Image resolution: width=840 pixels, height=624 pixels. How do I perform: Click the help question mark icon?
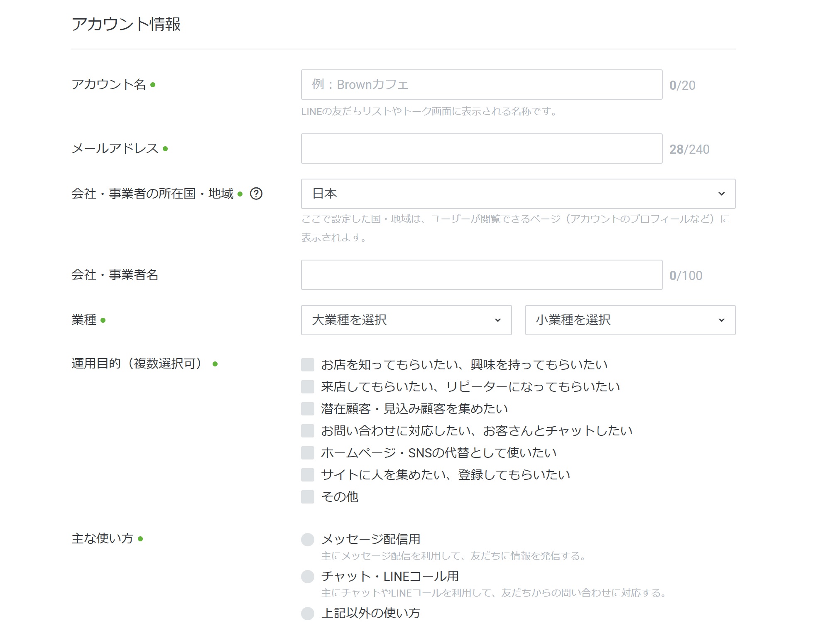point(256,194)
